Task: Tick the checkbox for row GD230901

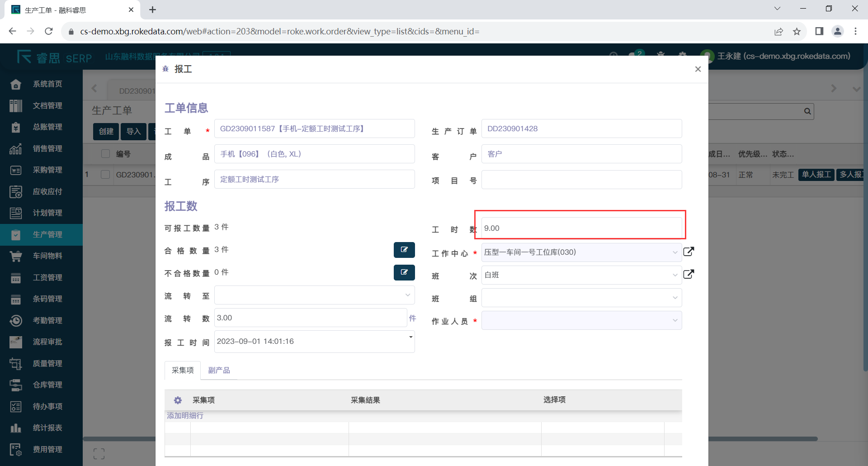Action: pyautogui.click(x=105, y=175)
